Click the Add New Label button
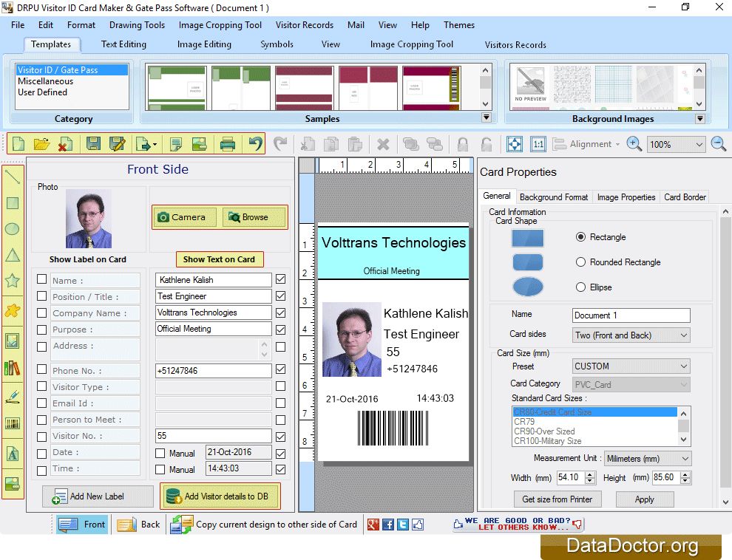This screenshot has height=560, width=732. [98, 496]
